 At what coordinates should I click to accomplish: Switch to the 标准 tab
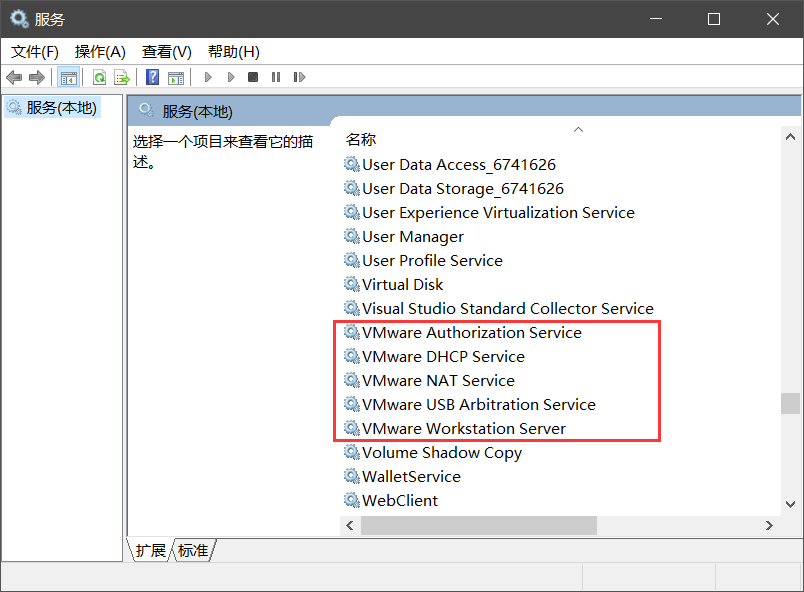[193, 550]
